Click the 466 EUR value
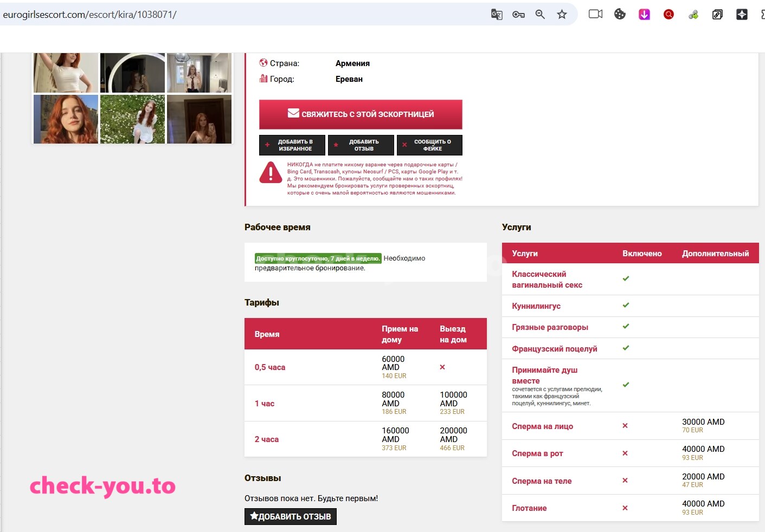Viewport: 765px width, 532px height. 452,448
